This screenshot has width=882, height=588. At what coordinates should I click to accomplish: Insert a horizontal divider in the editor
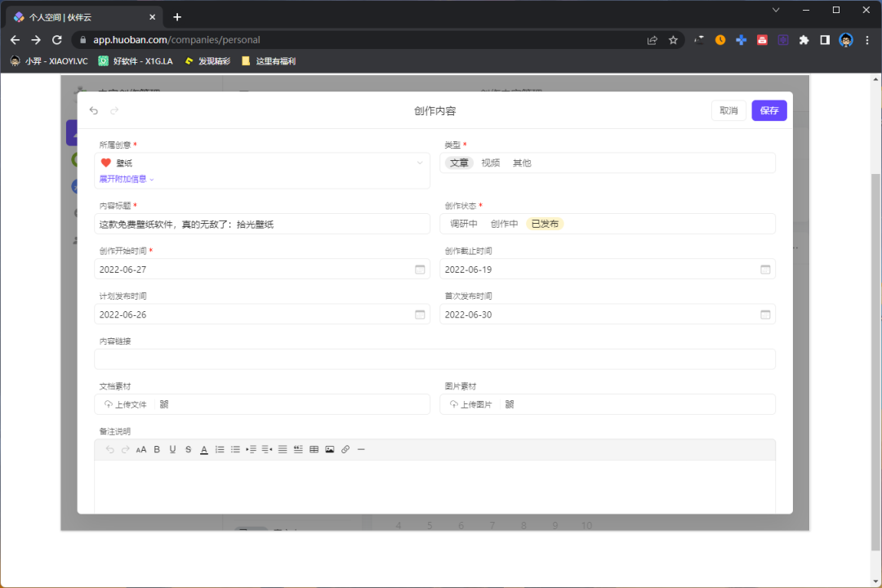(360, 449)
